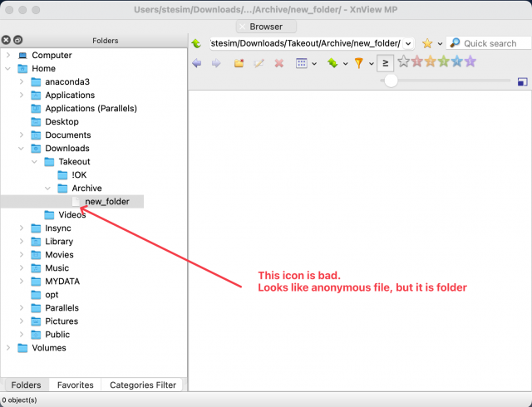Collapse the Home tree node
Image resolution: width=532 pixels, height=407 pixels.
pyautogui.click(x=8, y=68)
